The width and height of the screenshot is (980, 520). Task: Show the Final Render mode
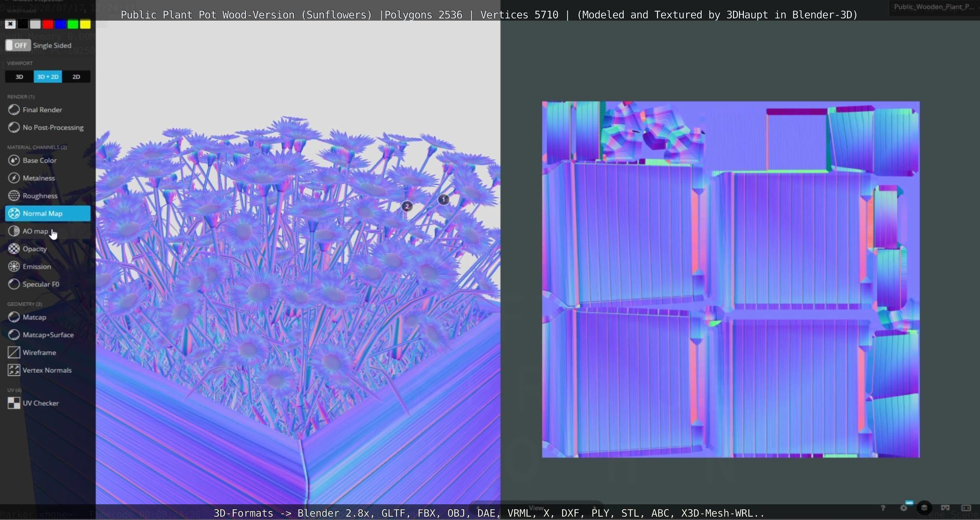pyautogui.click(x=42, y=110)
